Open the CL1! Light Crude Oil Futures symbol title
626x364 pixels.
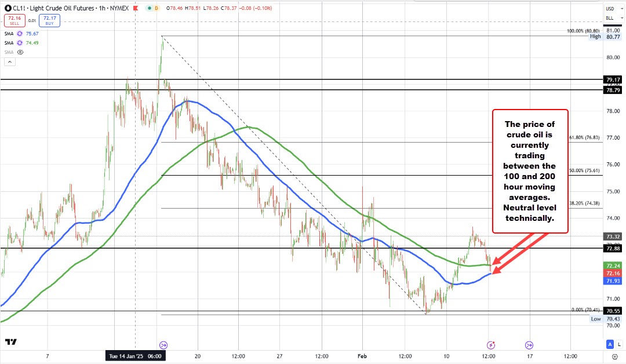pos(71,8)
